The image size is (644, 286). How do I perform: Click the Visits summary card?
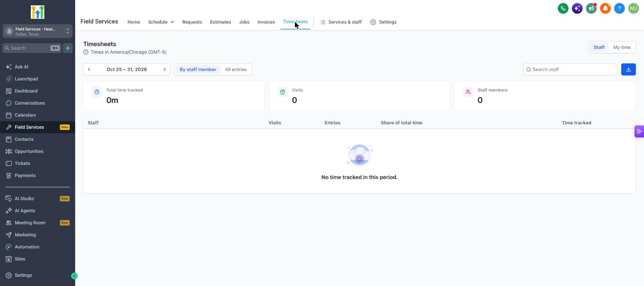point(359,96)
